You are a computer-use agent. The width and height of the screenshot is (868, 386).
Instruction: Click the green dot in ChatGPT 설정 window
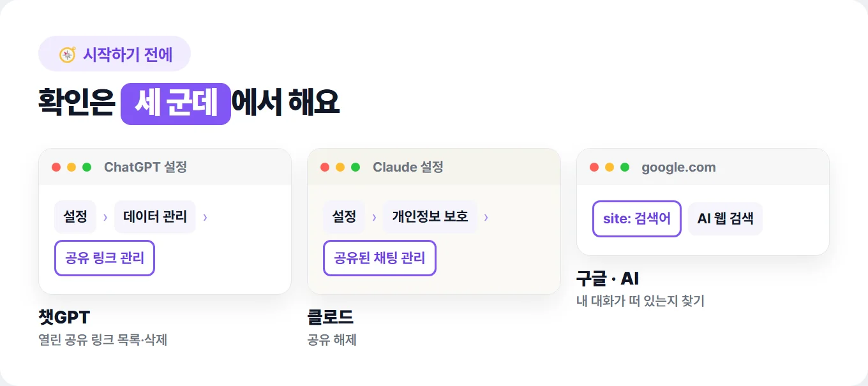tap(87, 167)
